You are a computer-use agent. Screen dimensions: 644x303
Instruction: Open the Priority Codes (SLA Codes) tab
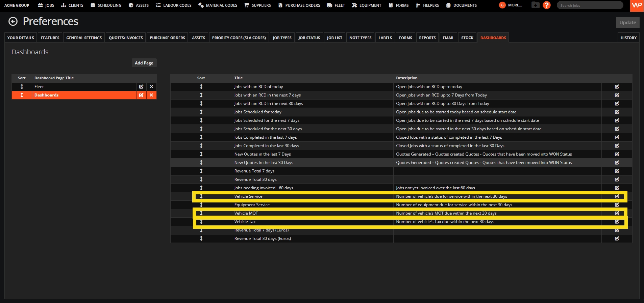239,38
